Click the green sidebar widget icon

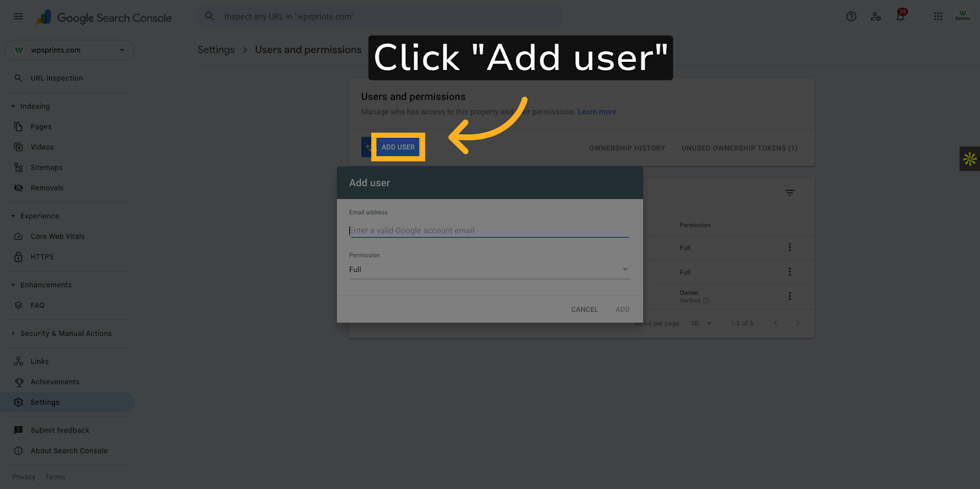970,159
